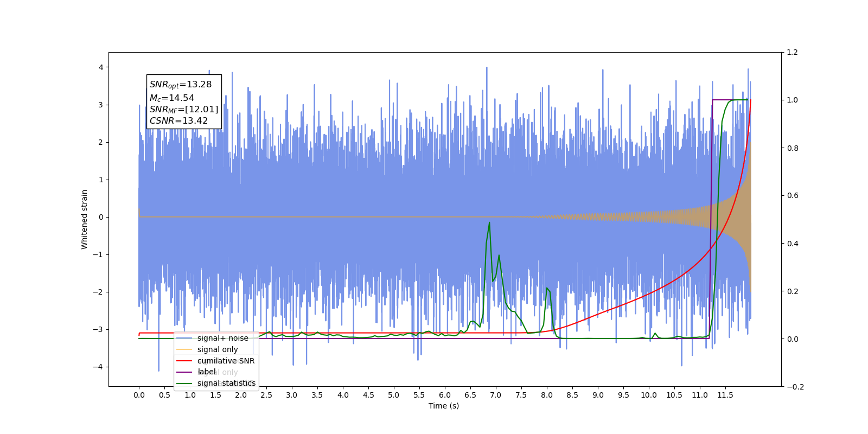Click the red line swatch in legend
Image resolution: width=868 pixels, height=434 pixels.
pyautogui.click(x=184, y=361)
